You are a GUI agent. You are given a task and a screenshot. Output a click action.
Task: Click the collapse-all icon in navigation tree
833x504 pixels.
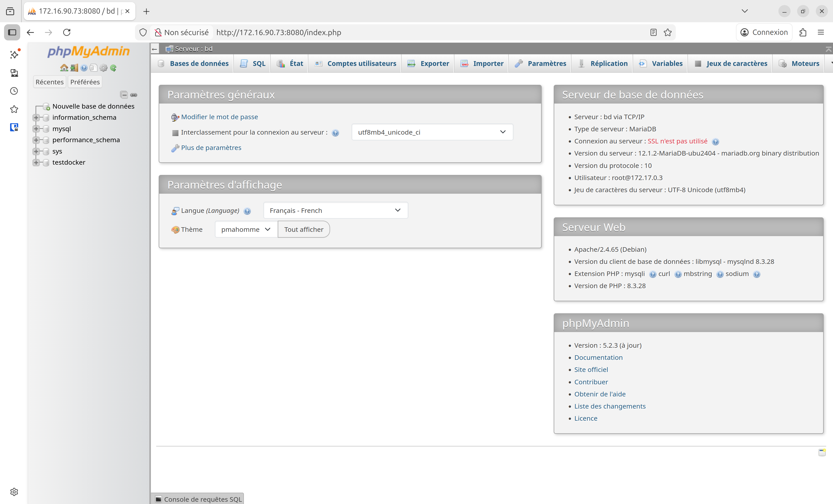point(124,95)
